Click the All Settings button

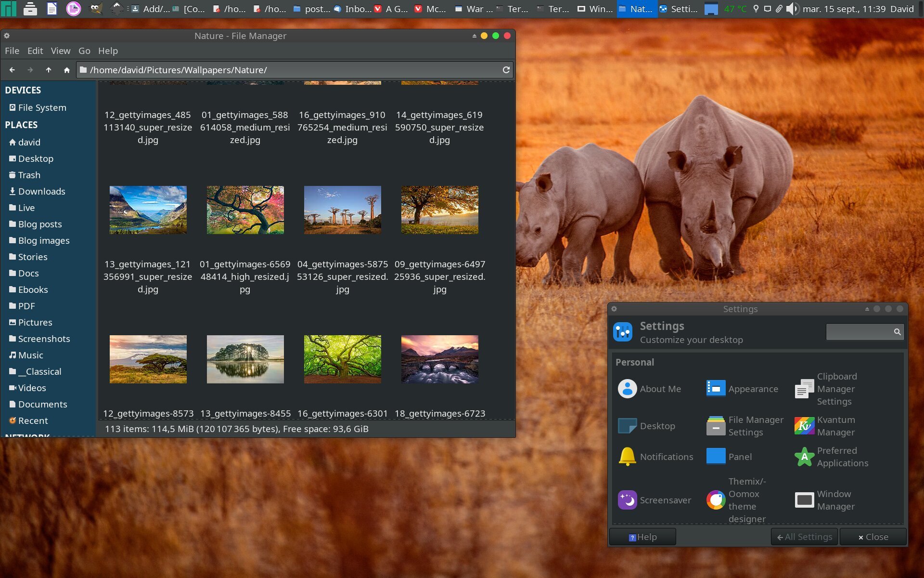tap(804, 537)
